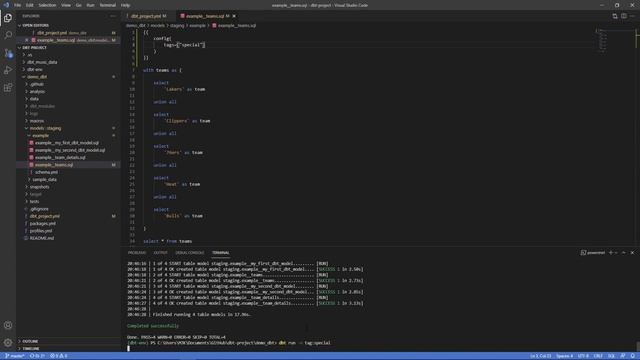Open the .gitignore file

coord(39,209)
